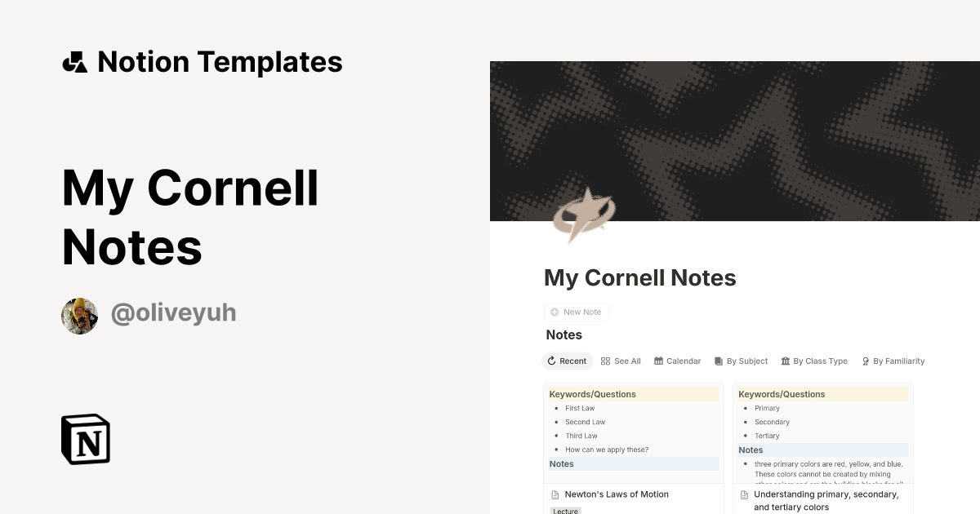The width and height of the screenshot is (980, 514).
Task: Click the page icon beside the tertiary colors note
Action: (x=743, y=494)
